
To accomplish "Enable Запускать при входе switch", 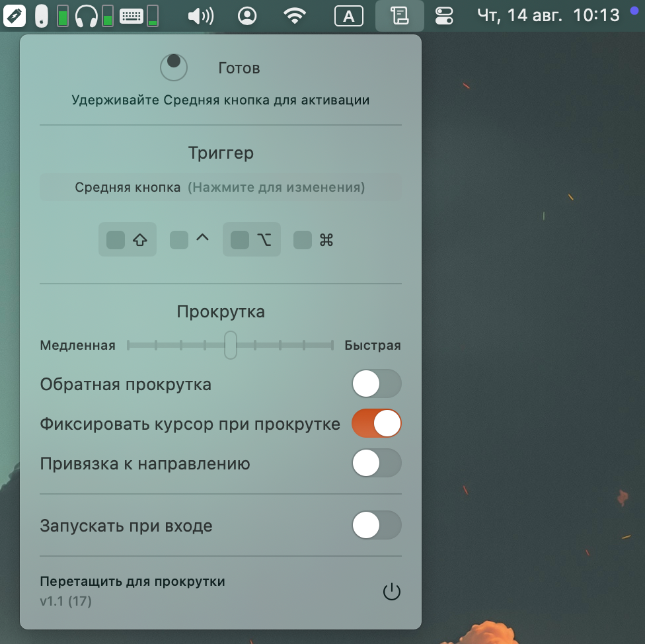I will [376, 526].
